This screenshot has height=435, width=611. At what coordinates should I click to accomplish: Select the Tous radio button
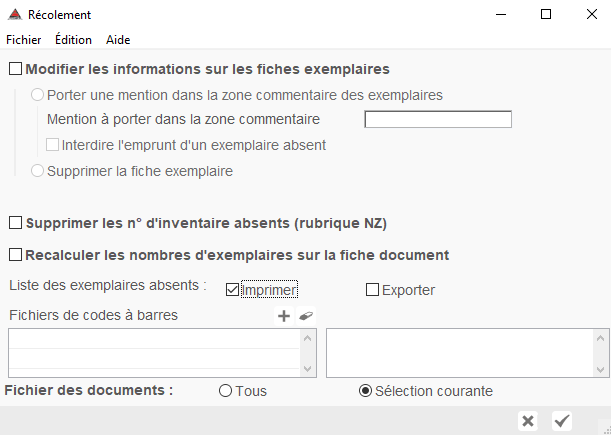(x=226, y=391)
